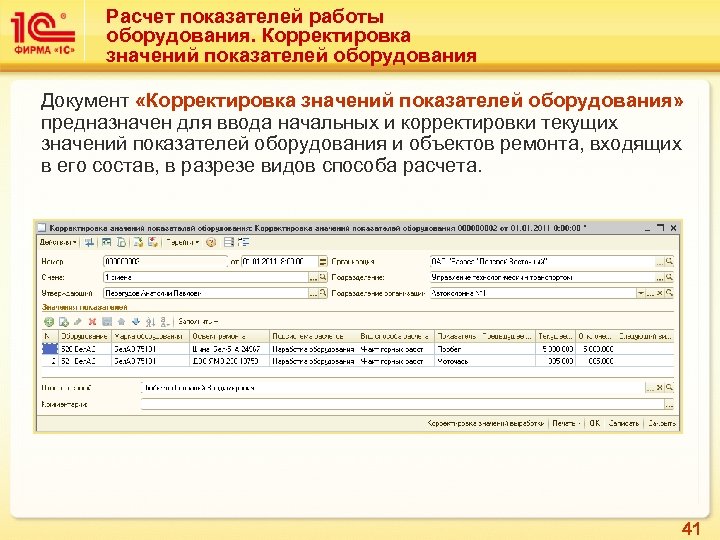Click the document date input field
The width and height of the screenshot is (720, 540).
(x=279, y=261)
